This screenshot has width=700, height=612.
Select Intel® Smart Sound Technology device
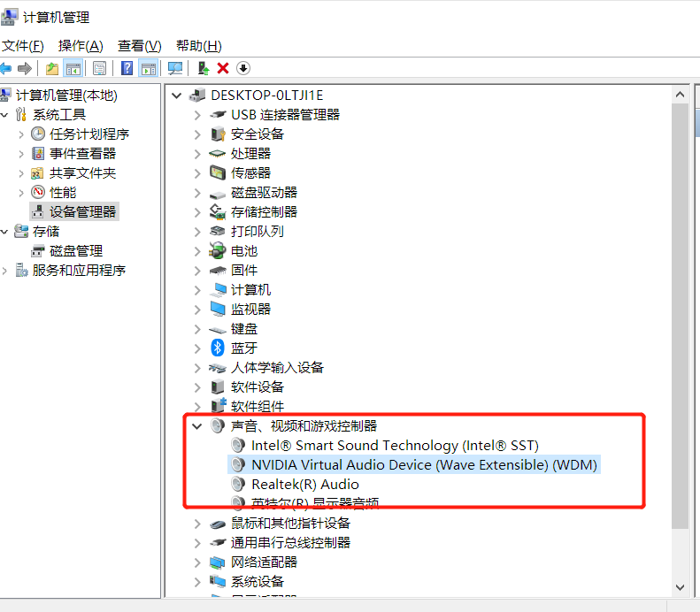[x=395, y=446]
